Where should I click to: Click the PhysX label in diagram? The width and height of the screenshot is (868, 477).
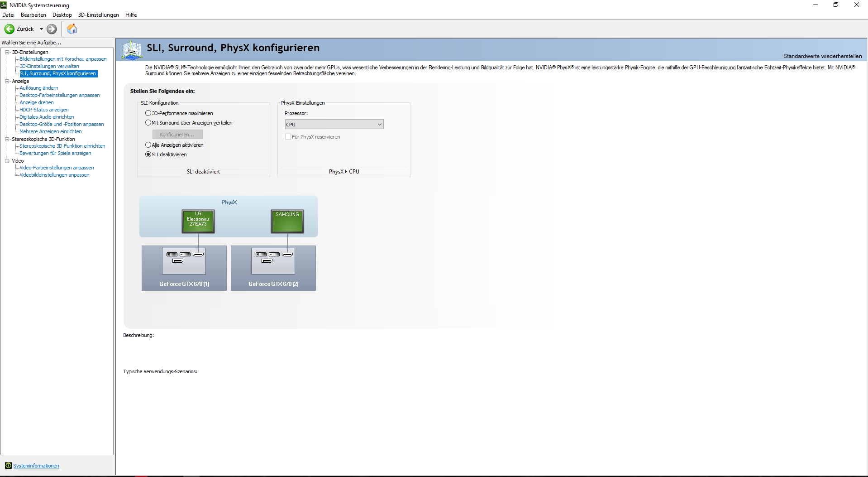[229, 202]
